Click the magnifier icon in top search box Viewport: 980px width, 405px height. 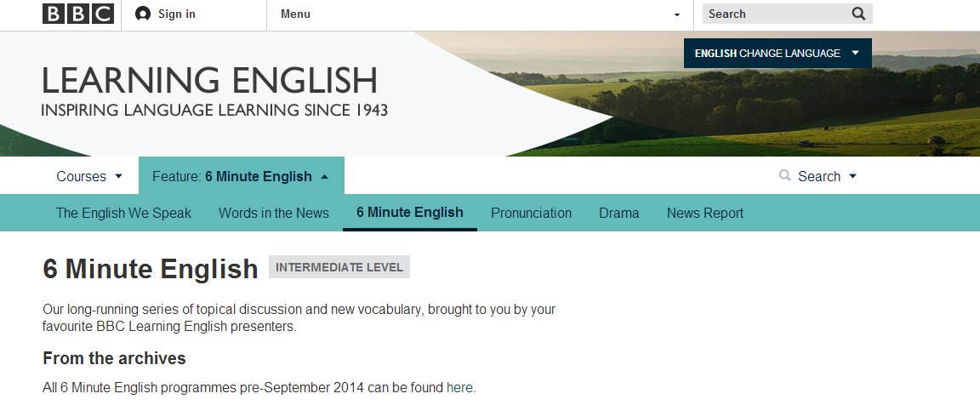tap(858, 14)
